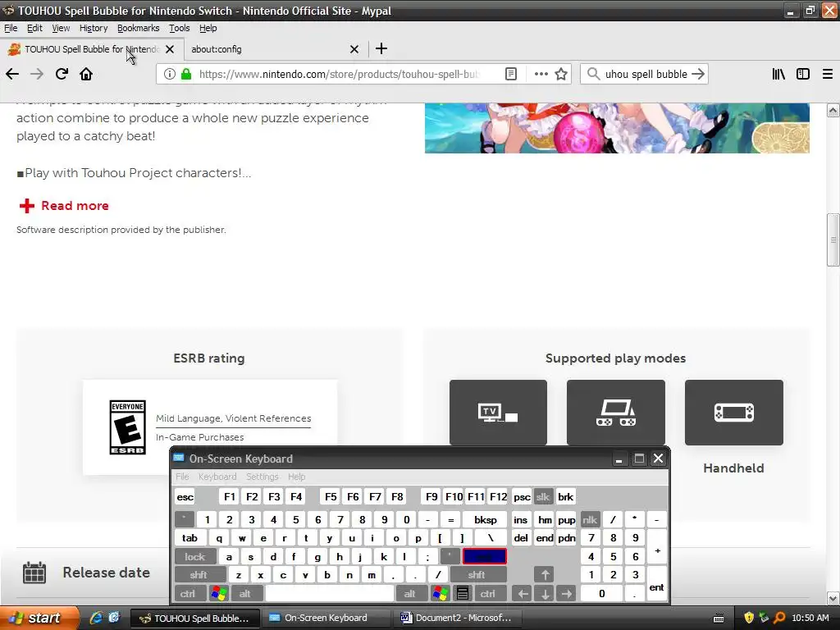Expand description with Read more
Screen dimensions: 840x630
click(64, 206)
